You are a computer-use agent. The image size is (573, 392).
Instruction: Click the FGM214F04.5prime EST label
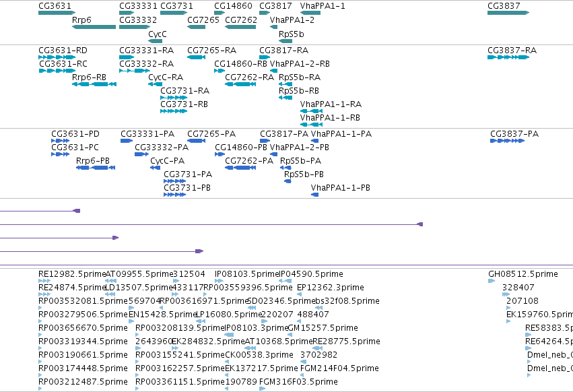click(339, 368)
